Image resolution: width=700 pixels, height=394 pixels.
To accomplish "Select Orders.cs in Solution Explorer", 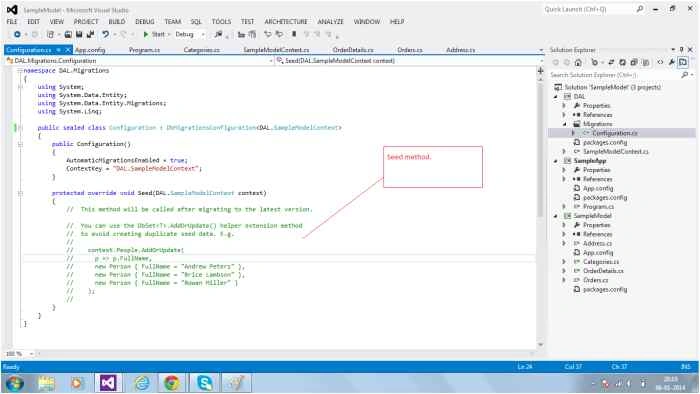I will pos(596,280).
